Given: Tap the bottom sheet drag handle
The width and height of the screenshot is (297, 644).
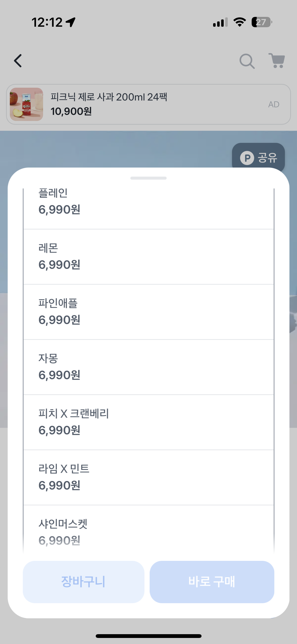Looking at the screenshot, I should click(x=148, y=178).
